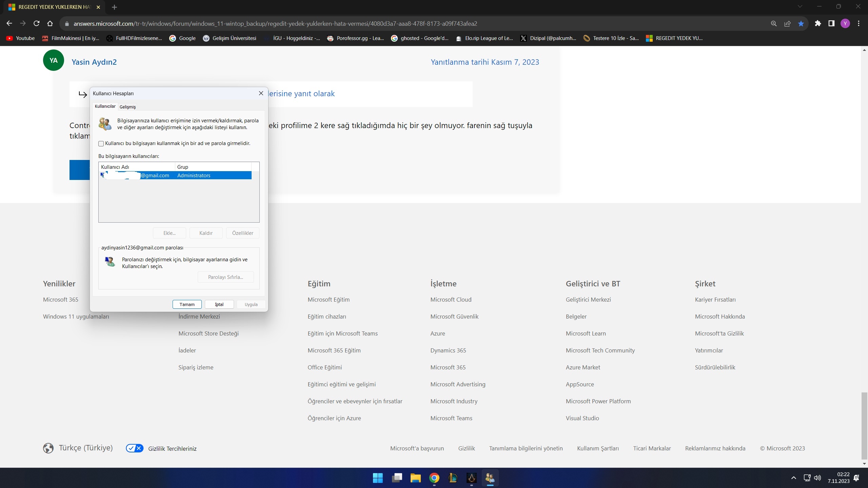Click the page vertical scrollbar
Screen dimensions: 868x488
(x=864, y=425)
